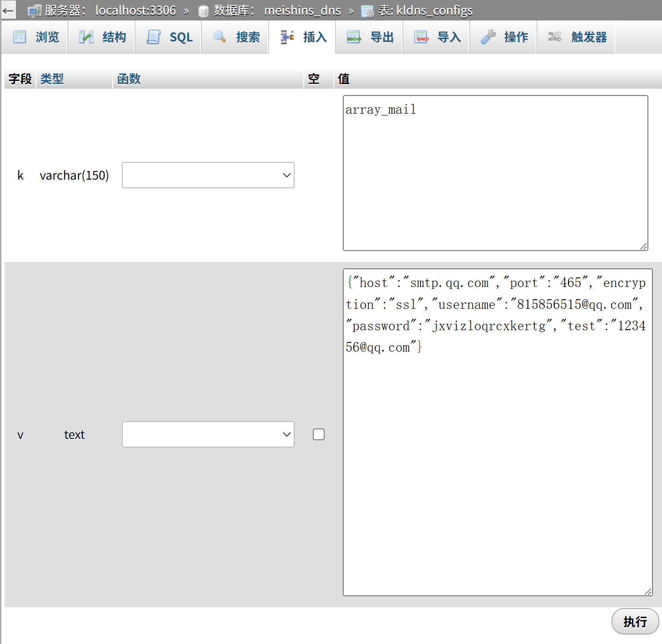
Task: Click the Browse (浏览) table icon
Action: (x=20, y=37)
